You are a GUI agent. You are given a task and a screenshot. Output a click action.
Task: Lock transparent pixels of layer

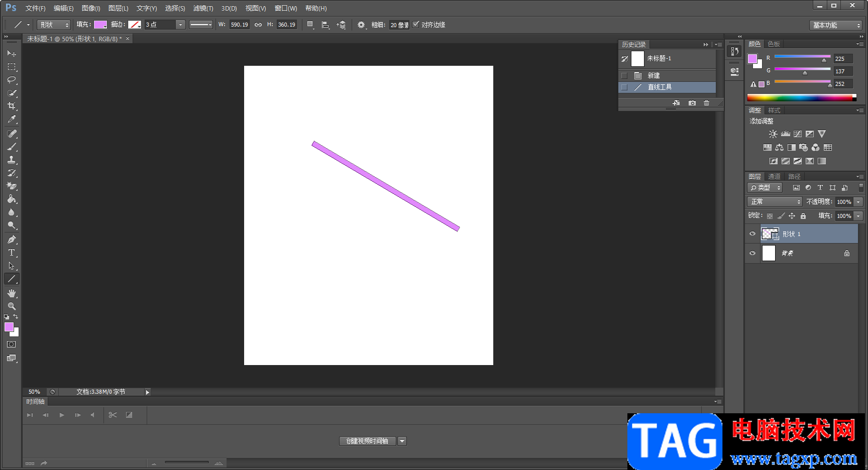tap(770, 216)
